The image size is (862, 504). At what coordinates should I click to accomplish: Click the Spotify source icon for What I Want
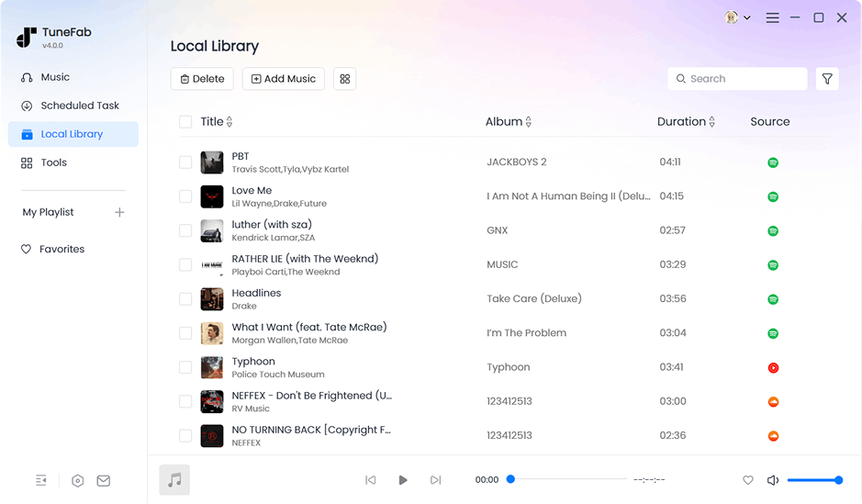[x=773, y=333]
